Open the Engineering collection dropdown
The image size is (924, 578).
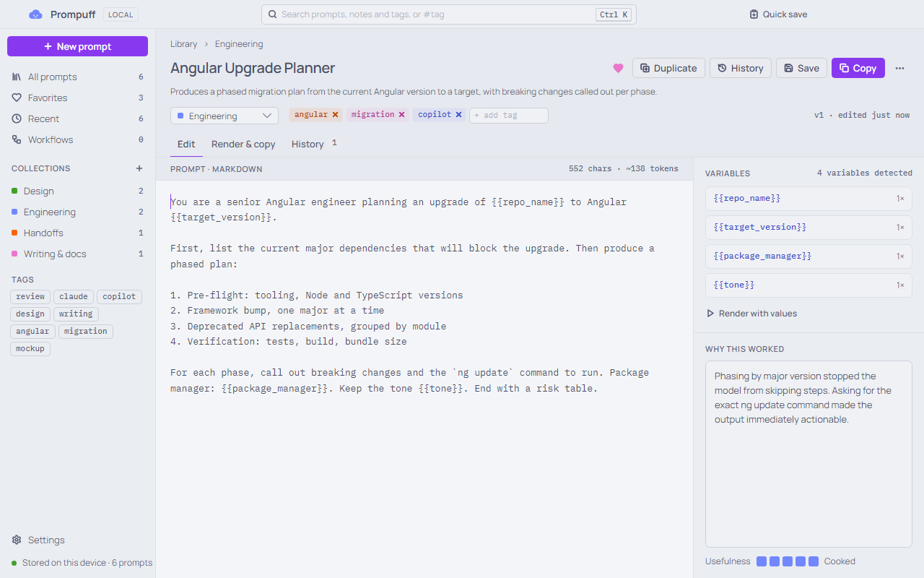(225, 116)
